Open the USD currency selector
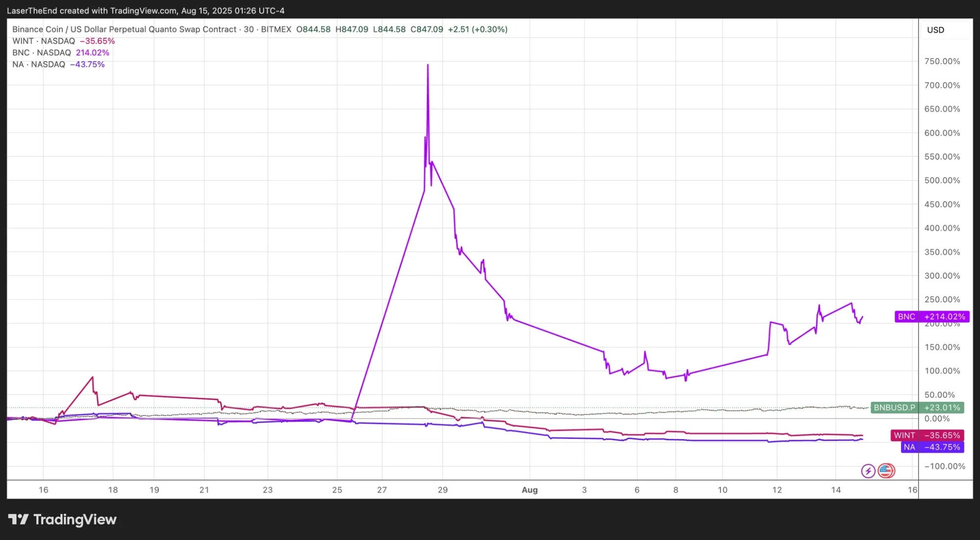Viewport: 980px width, 540px height. click(x=935, y=30)
